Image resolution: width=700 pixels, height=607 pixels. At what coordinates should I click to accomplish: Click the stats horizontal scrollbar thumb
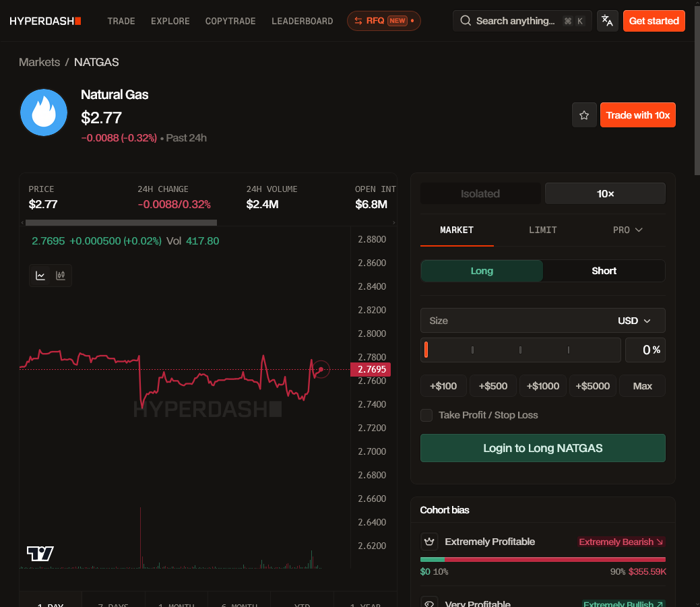coord(121,222)
